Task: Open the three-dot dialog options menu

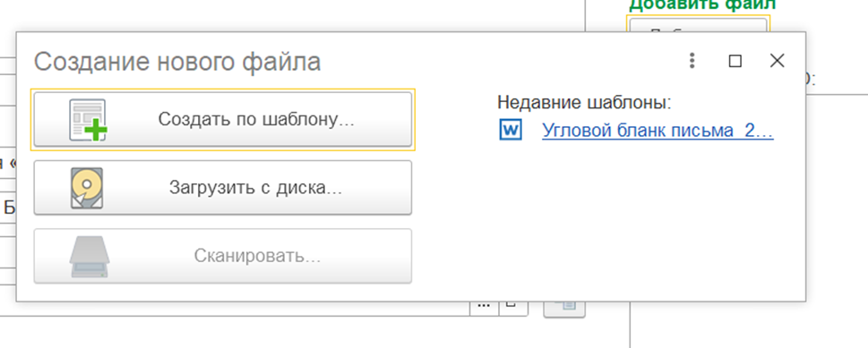Action: [x=692, y=61]
